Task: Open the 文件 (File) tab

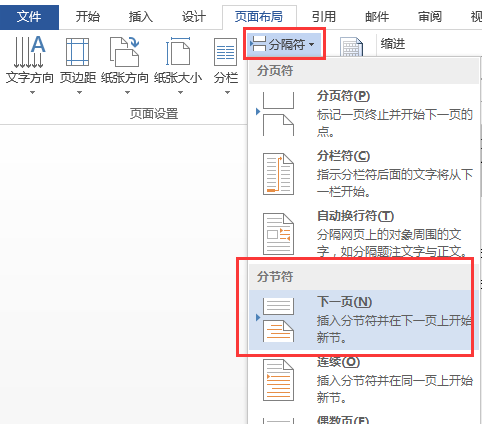Action: point(29,16)
